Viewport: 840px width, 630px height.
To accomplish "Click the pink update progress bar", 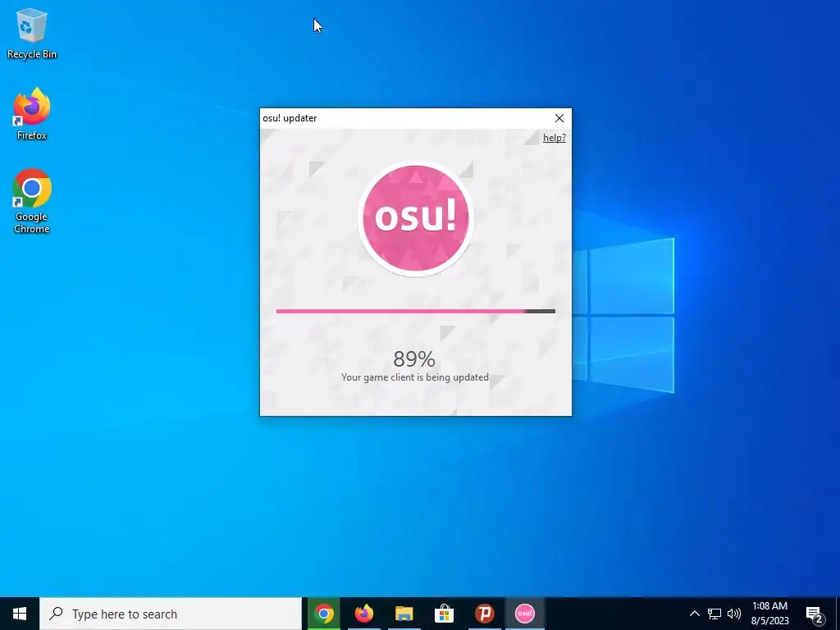I will [x=416, y=311].
